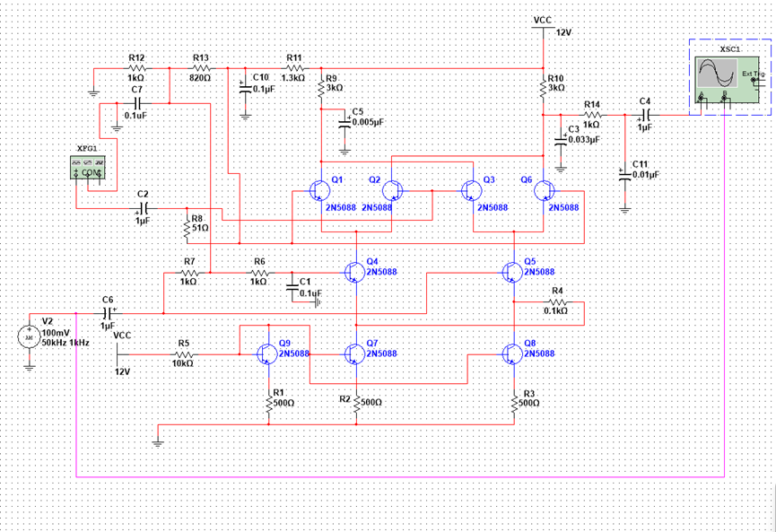Select transistor Q9 symbol

pos(267,353)
